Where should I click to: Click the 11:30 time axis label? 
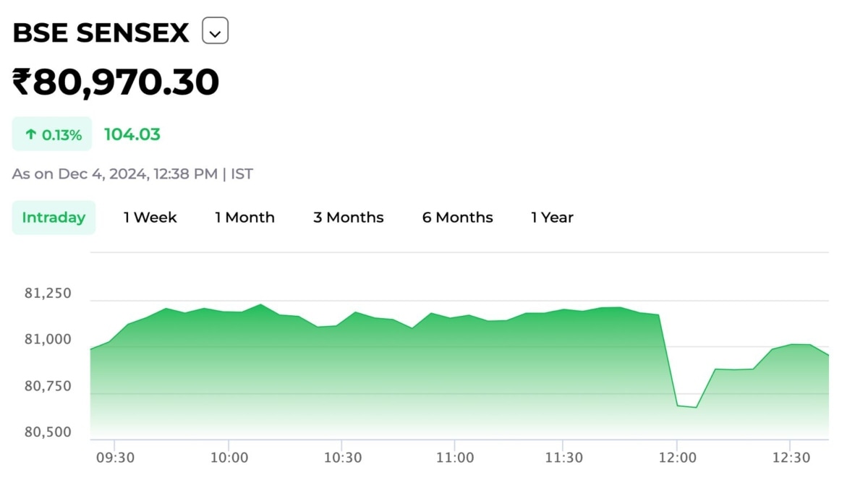(564, 458)
